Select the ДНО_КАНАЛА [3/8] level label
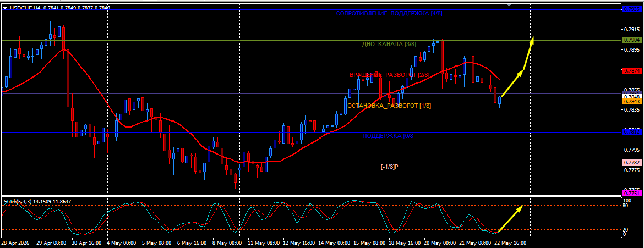Screen dimensions: 644x248 (389, 45)
